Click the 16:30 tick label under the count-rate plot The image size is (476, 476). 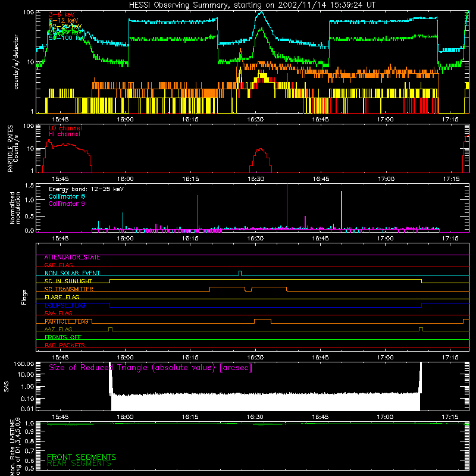point(255,120)
